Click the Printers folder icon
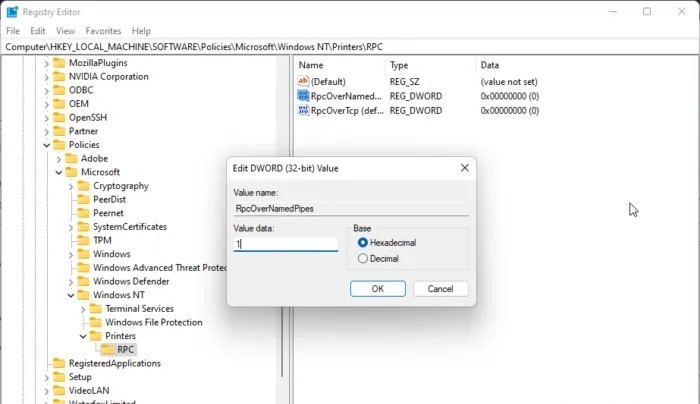 click(x=95, y=336)
